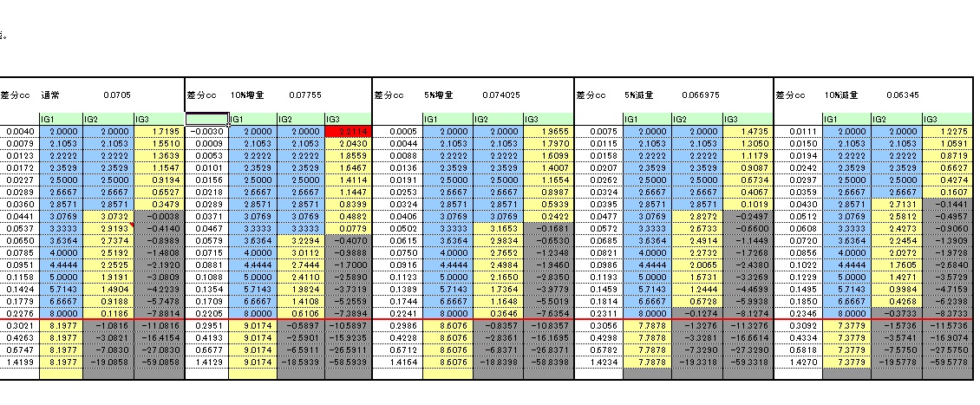Image resolution: width=980 pixels, height=405 pixels.
Task: Select the 10%減量 header label
Action: point(841,95)
